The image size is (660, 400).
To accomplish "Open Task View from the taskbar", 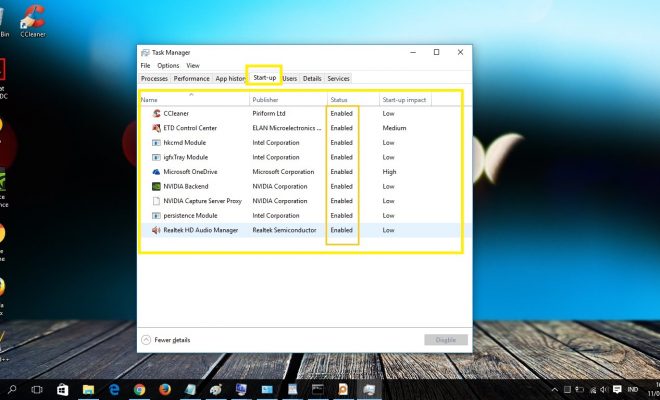I will [x=37, y=389].
